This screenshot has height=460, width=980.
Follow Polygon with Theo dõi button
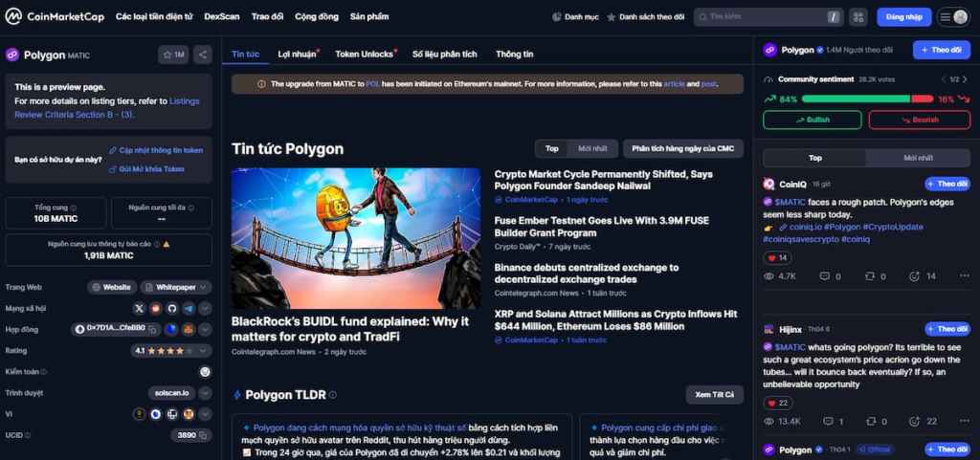click(942, 50)
